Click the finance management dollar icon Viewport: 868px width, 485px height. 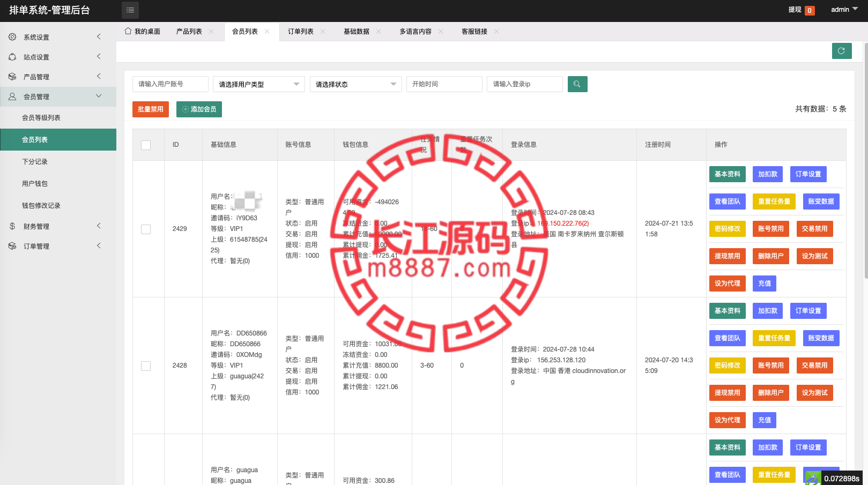pyautogui.click(x=12, y=226)
